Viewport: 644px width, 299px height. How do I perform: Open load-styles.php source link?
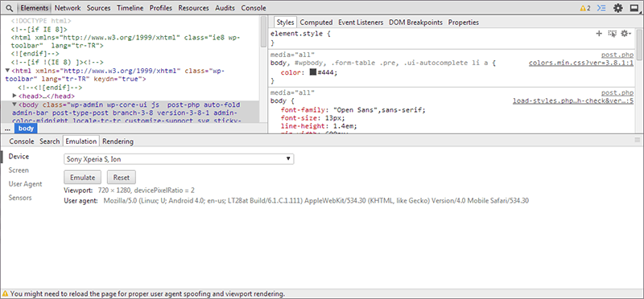573,101
